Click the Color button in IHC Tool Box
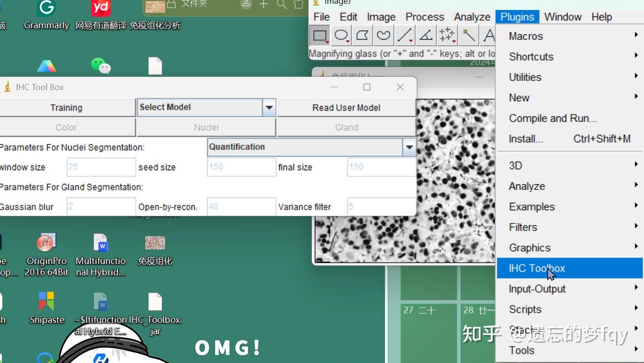Image resolution: width=644 pixels, height=363 pixels. [67, 127]
